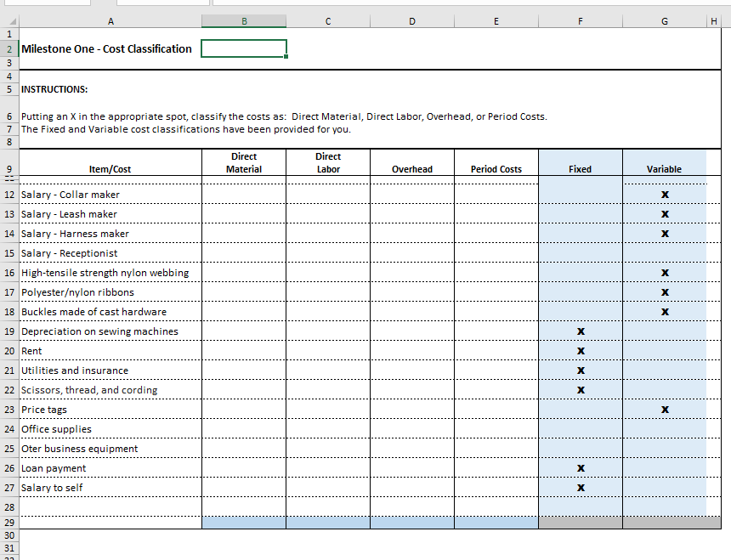The width and height of the screenshot is (731, 560).
Task: Click 'High-tensile strength nylon webbing' cell
Action: pos(110,273)
